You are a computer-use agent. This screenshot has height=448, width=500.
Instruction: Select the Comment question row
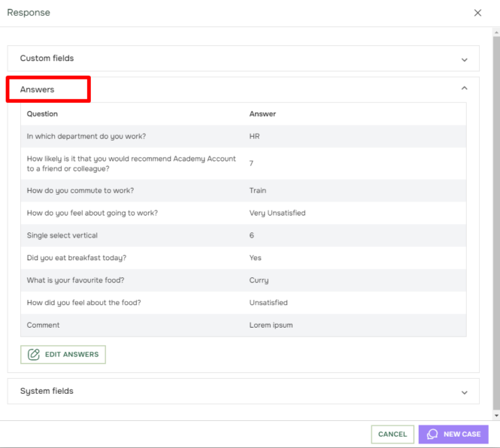point(244,325)
